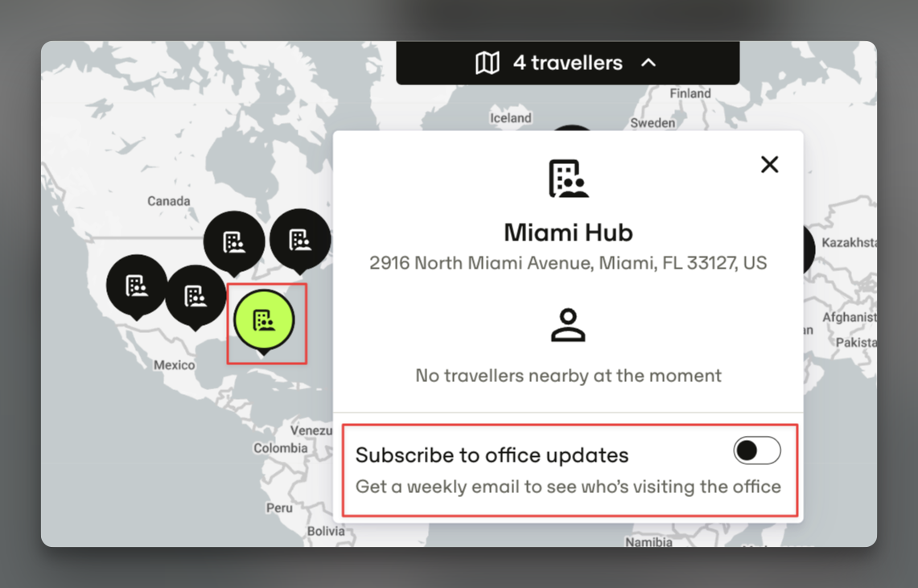The height and width of the screenshot is (588, 918).
Task: Click the Colombia map label
Action: click(x=281, y=448)
